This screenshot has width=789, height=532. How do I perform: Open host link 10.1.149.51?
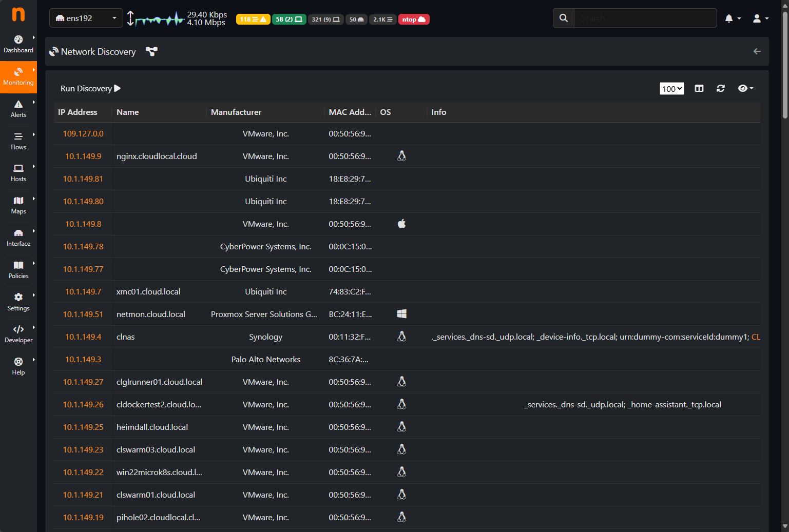(83, 314)
